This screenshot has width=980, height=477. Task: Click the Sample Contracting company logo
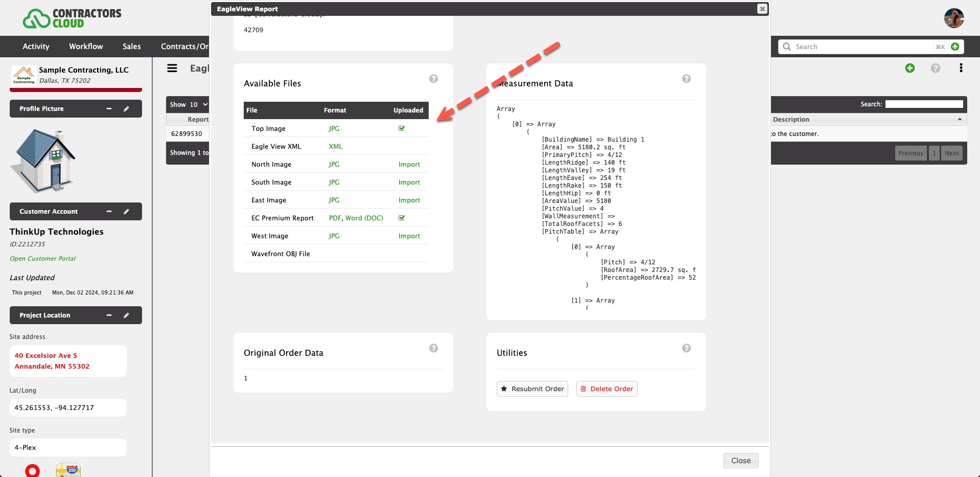coord(23,75)
